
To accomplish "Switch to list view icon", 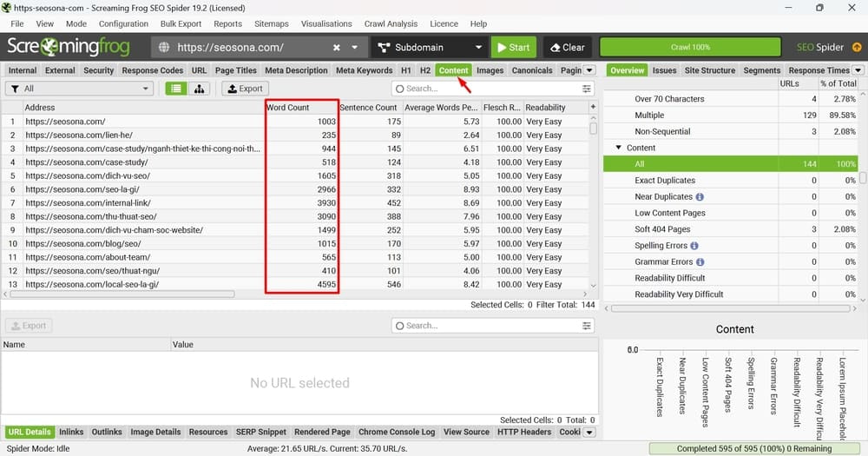I will point(176,89).
